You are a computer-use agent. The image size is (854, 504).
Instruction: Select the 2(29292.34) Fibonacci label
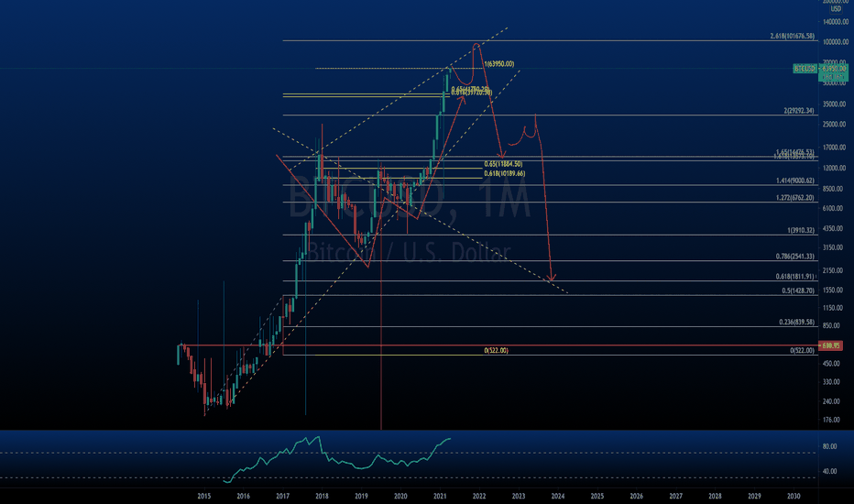799,111
